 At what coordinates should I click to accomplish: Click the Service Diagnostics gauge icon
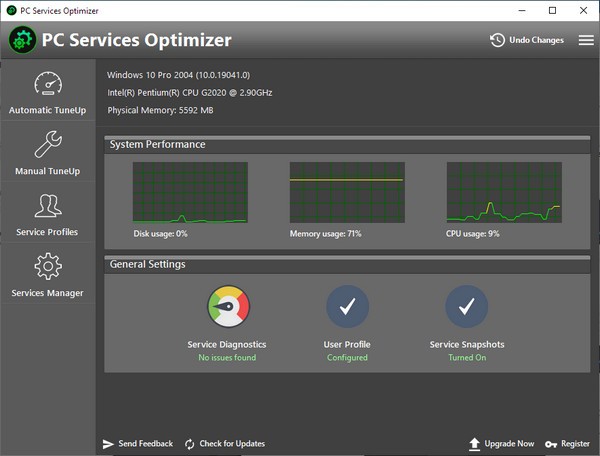coord(227,307)
